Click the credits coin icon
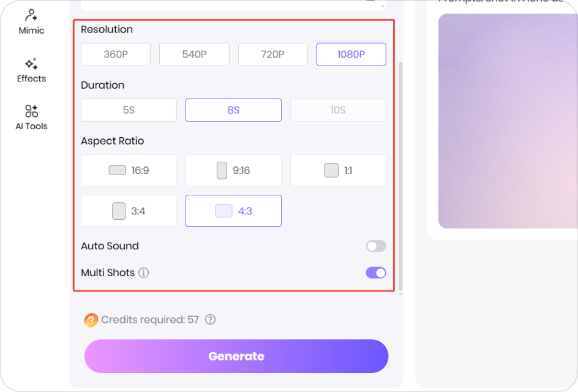Image resolution: width=578 pixels, height=392 pixels. click(x=91, y=320)
